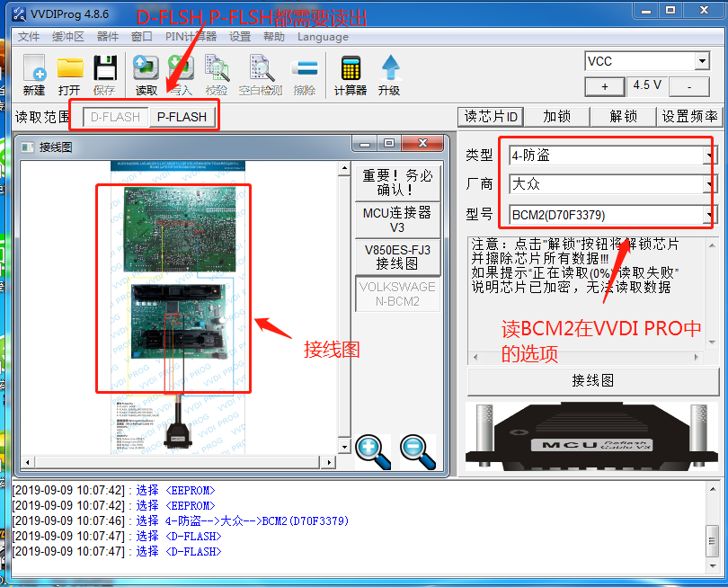Screen dimensions: 728x587
Task: Click the wiring diagram horizontal scrollbar
Action: tap(178, 462)
